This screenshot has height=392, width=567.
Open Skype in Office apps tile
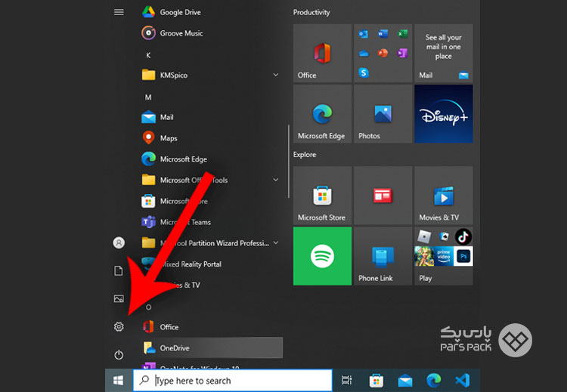364,73
